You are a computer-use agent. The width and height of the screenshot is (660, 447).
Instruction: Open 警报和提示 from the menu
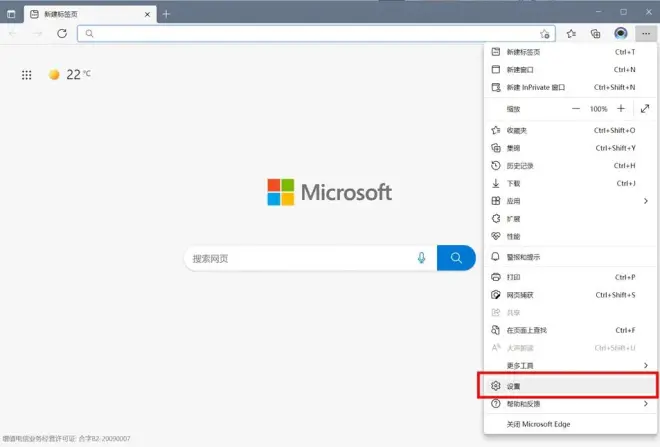(570, 257)
